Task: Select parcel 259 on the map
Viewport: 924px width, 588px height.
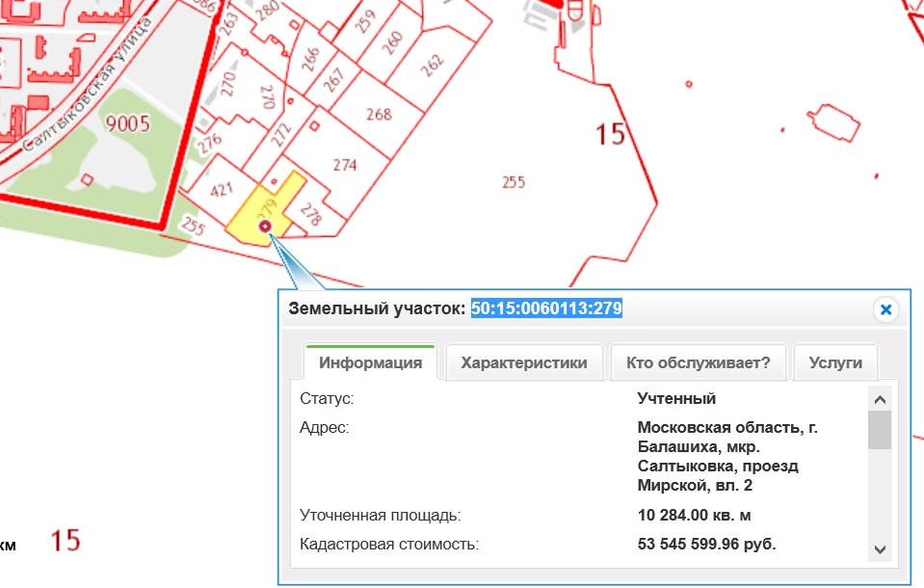Action: [364, 20]
